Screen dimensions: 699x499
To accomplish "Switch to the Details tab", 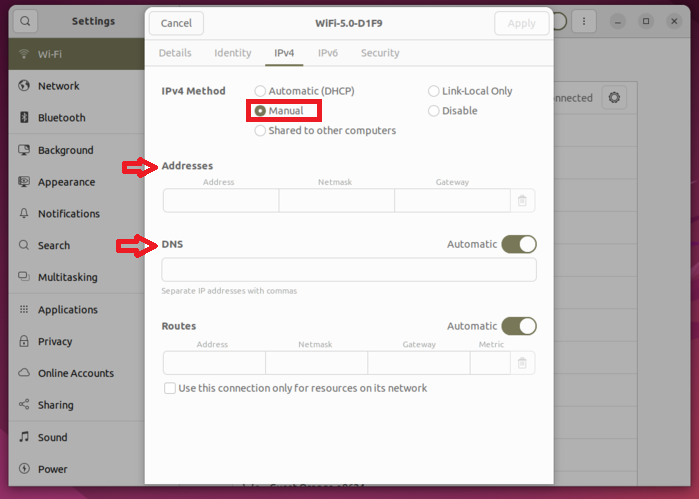I will pos(175,53).
